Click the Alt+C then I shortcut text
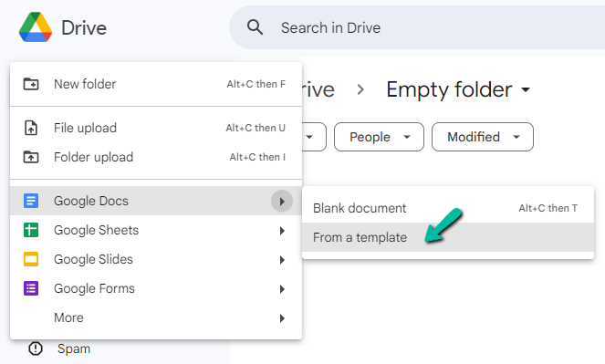This screenshot has width=605, height=364. pyautogui.click(x=257, y=157)
